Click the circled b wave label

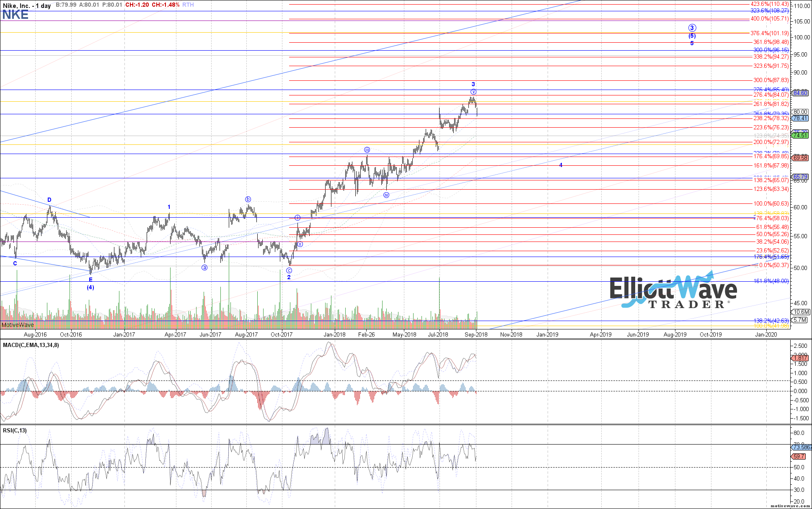coord(248,199)
